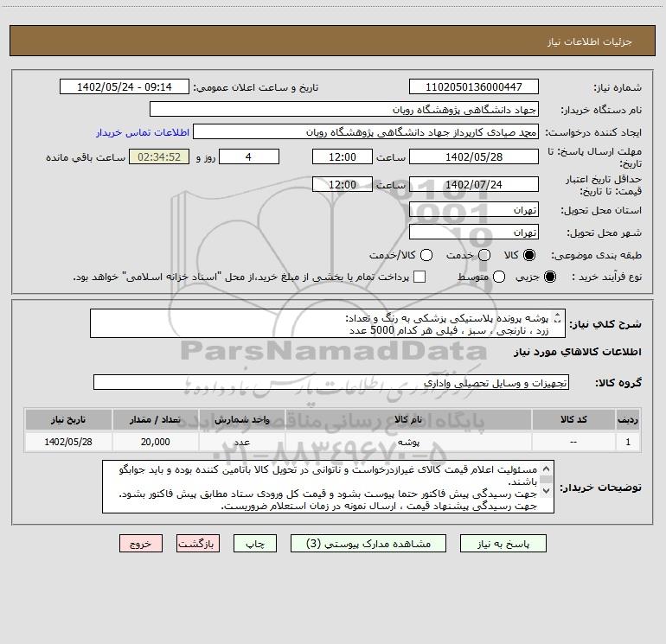Viewport: 666px width, 644px height.
Task: Select the خدمت radio button
Action: (x=484, y=255)
